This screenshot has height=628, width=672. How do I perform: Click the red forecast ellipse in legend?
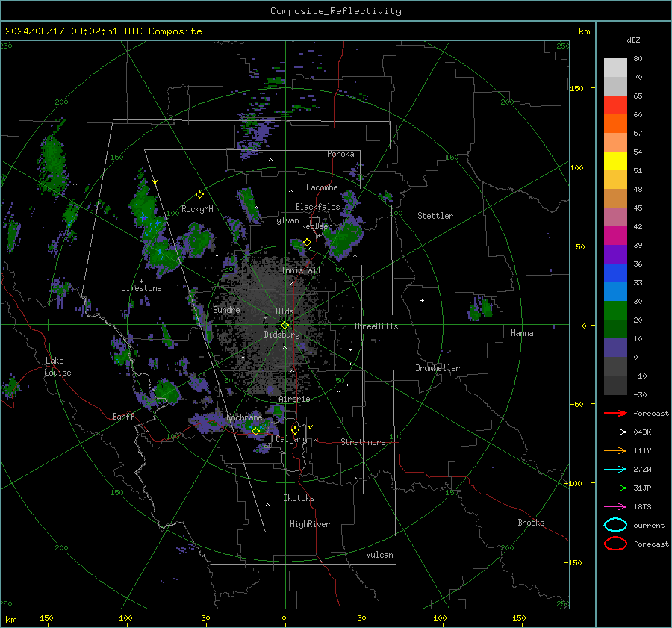click(615, 544)
